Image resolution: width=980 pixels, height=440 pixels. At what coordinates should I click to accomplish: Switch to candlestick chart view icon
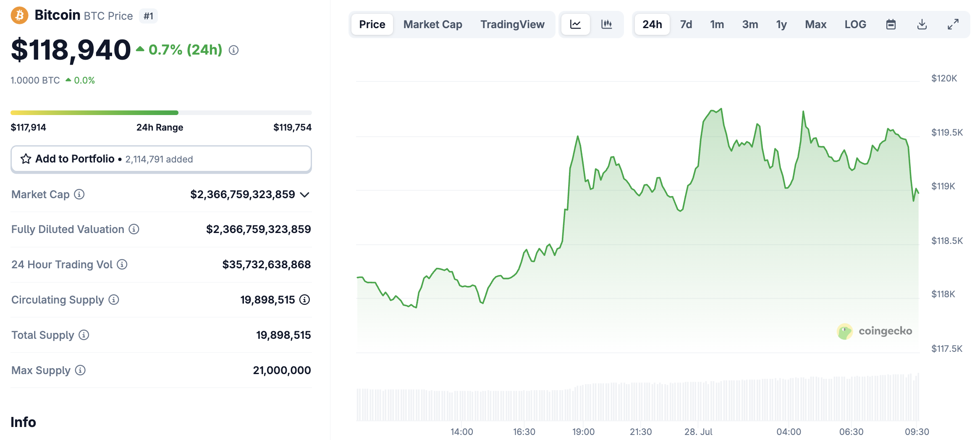click(x=607, y=24)
